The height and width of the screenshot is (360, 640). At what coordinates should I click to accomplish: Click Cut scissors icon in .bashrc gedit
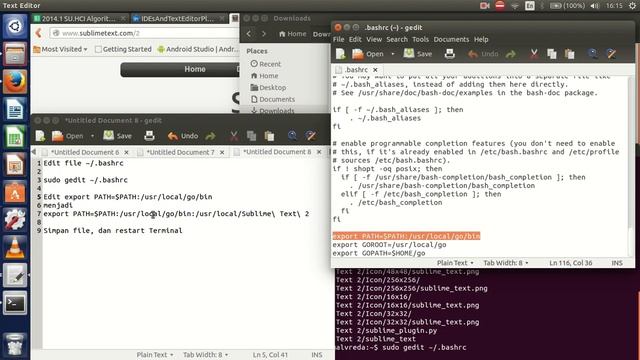(x=534, y=54)
